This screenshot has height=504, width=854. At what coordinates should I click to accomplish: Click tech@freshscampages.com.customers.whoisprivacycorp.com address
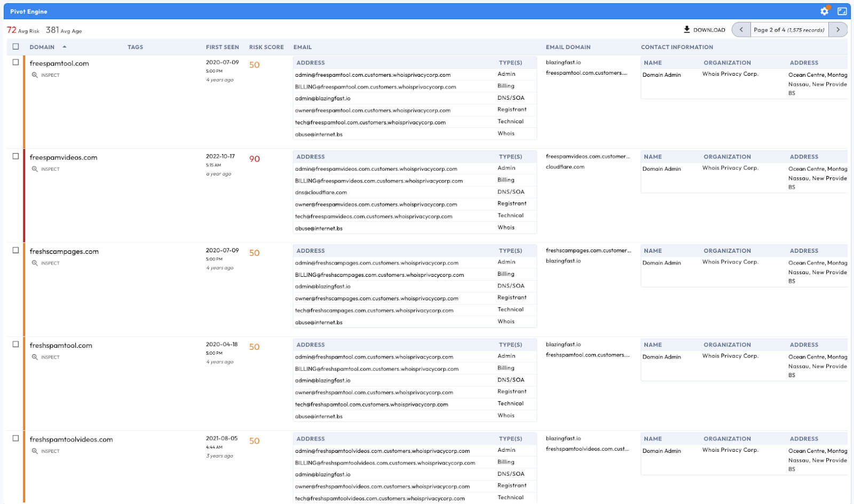[374, 310]
